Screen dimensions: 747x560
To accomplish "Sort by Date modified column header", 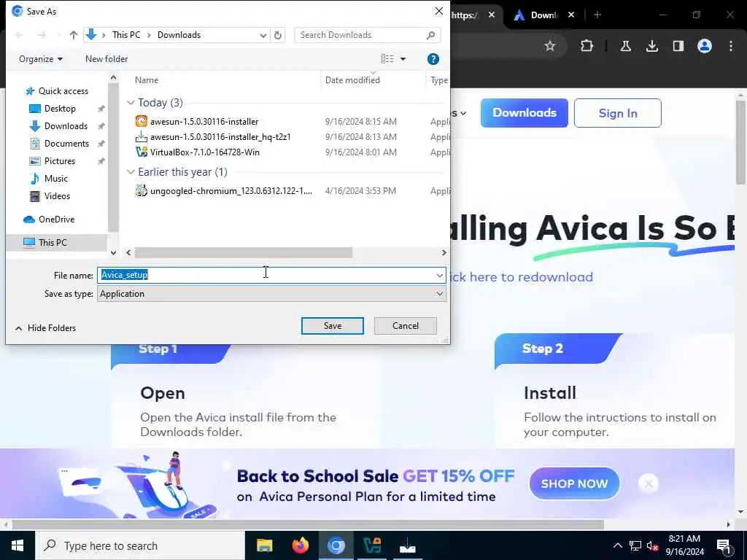I will pos(352,80).
